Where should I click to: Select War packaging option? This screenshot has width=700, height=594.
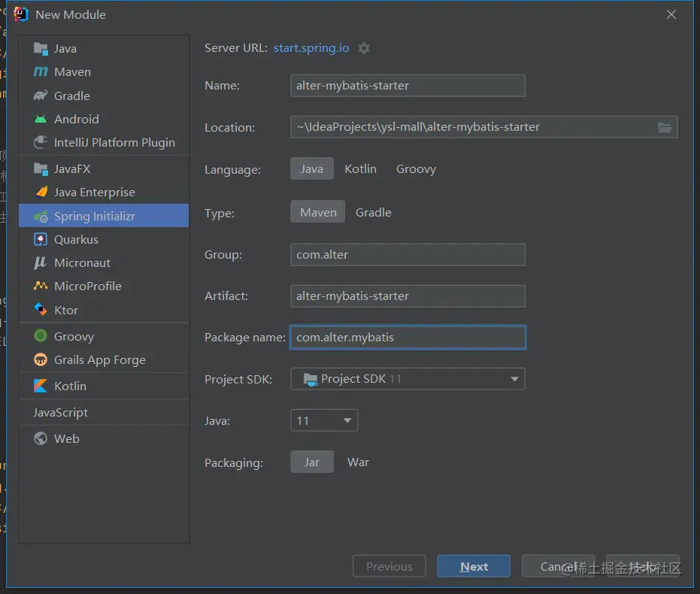pos(358,462)
